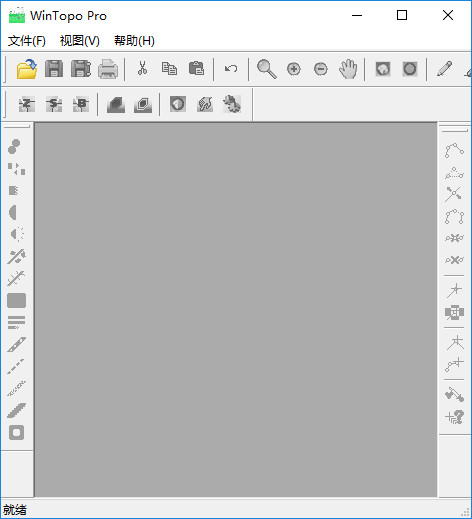472x519 pixels.
Task: Click the gray empty canvas area
Action: [236, 310]
